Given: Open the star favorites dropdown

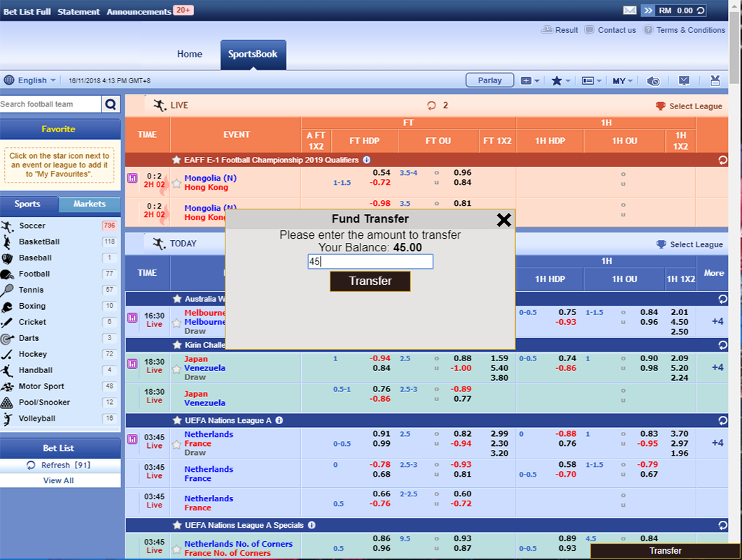Looking at the screenshot, I should (561, 80).
